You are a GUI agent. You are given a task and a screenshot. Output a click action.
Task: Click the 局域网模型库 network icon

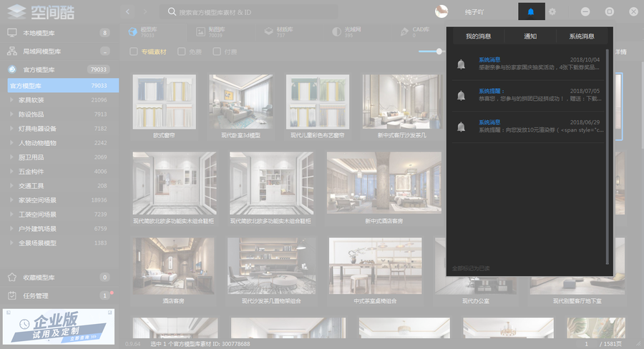[12, 51]
